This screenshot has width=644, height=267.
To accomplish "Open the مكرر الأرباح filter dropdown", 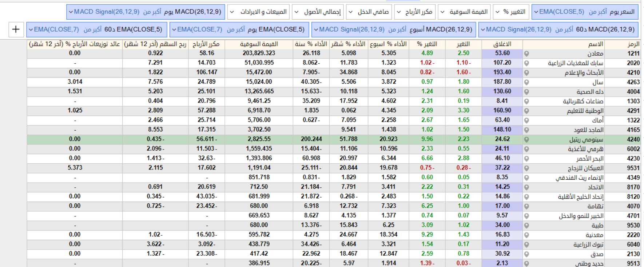I will pos(415,12).
